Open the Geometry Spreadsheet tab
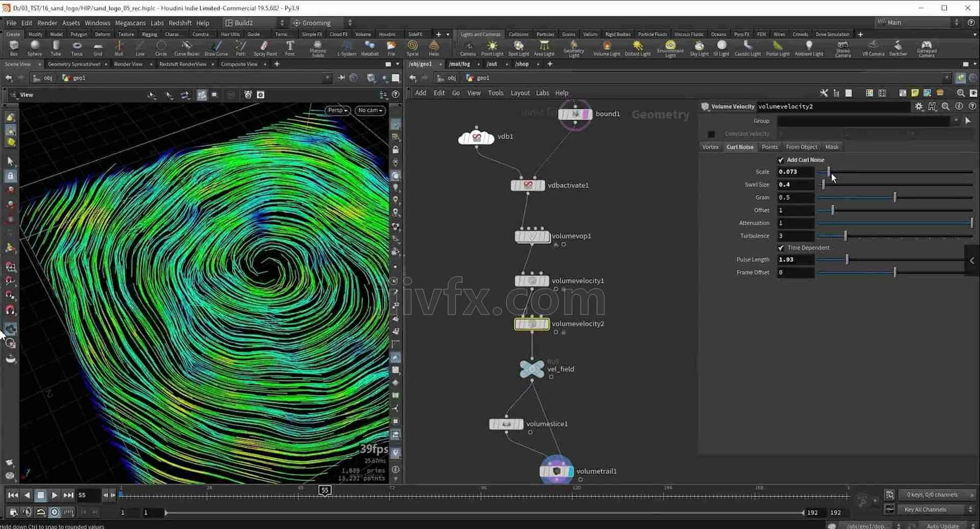Screen dimensions: 980x529 point(74,64)
